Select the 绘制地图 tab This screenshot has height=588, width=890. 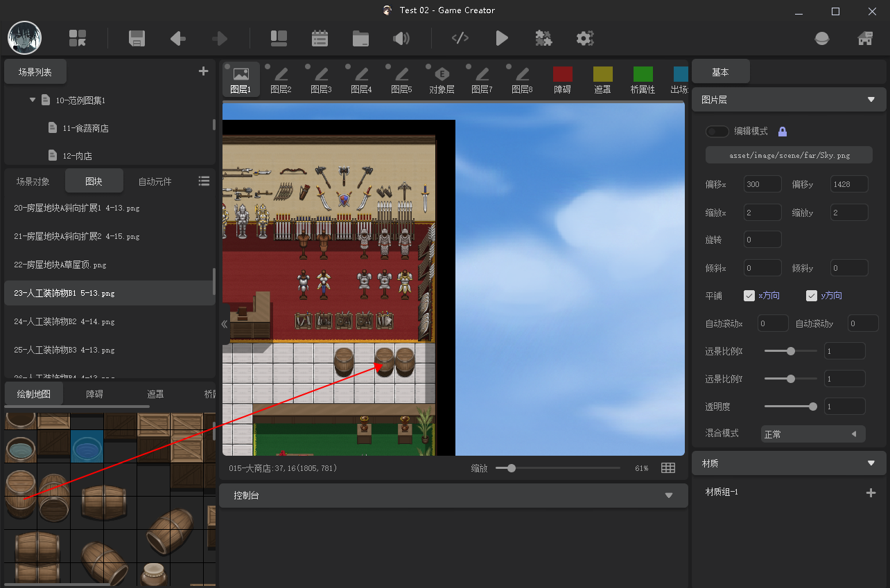click(x=33, y=394)
